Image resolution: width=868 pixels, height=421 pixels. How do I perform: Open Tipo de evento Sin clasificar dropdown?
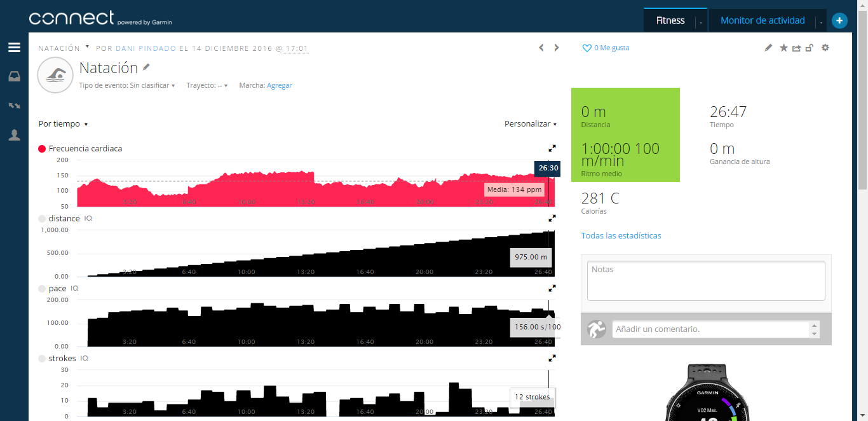click(127, 85)
